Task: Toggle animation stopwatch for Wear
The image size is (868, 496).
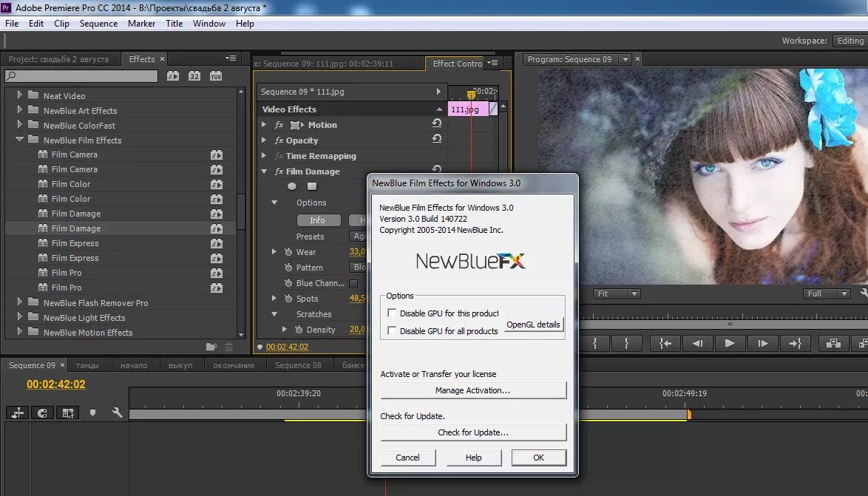Action: coord(288,252)
